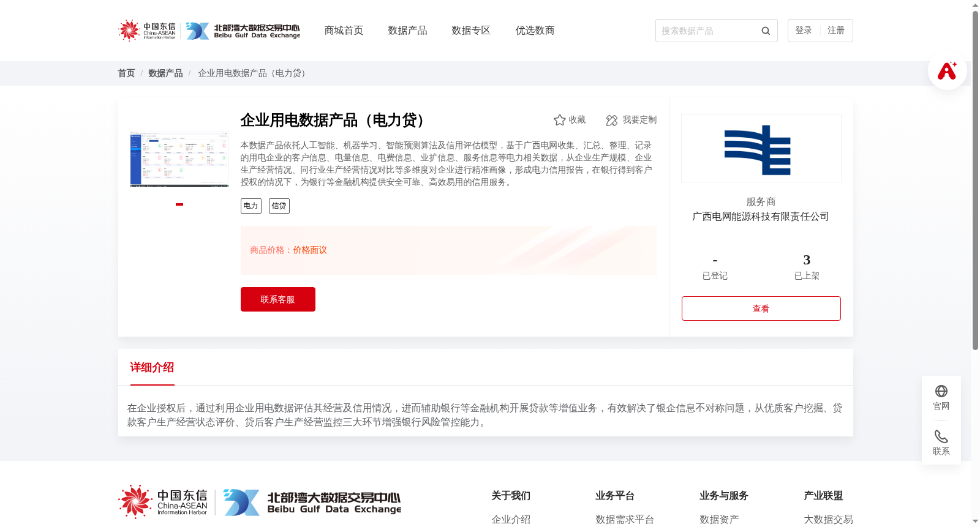The image size is (980, 527).
Task: Click the scrollbar up arrow
Action: coord(975,5)
